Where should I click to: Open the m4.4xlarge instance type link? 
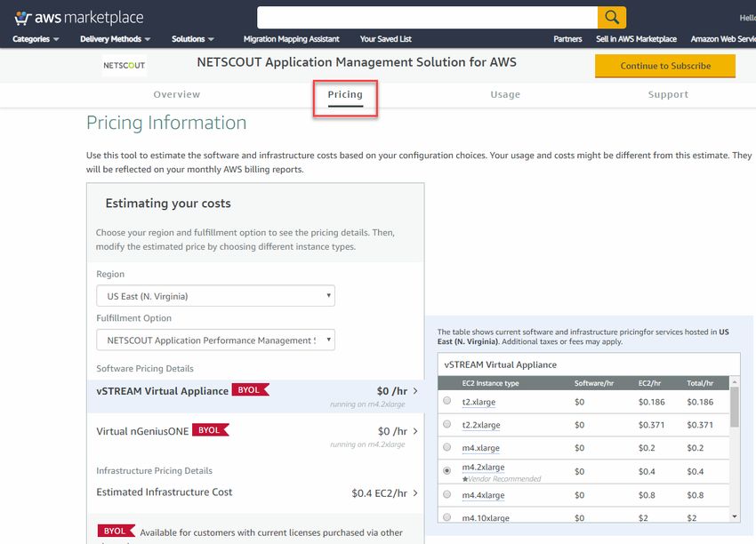pyautogui.click(x=483, y=495)
